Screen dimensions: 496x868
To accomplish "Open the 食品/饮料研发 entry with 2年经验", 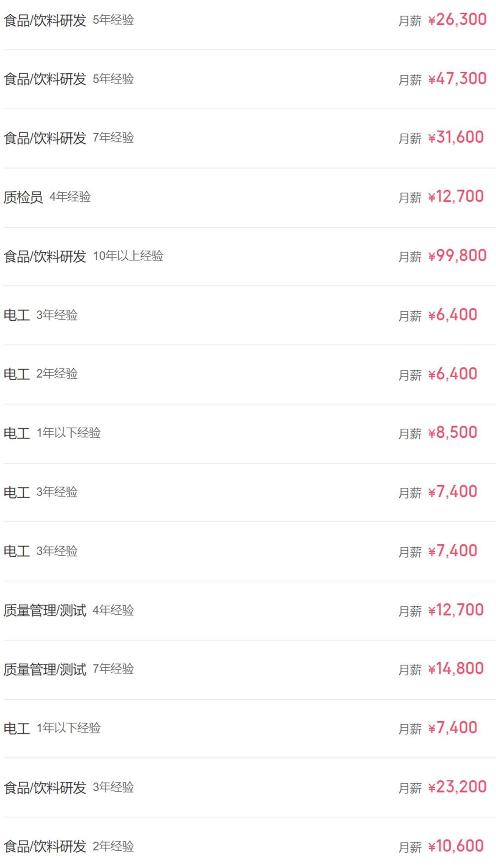I will point(45,847).
